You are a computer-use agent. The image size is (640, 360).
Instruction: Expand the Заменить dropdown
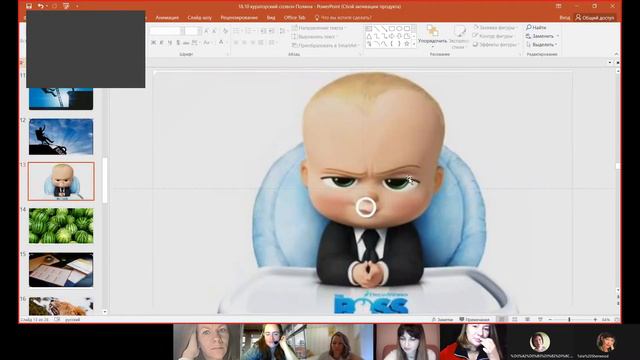558,36
